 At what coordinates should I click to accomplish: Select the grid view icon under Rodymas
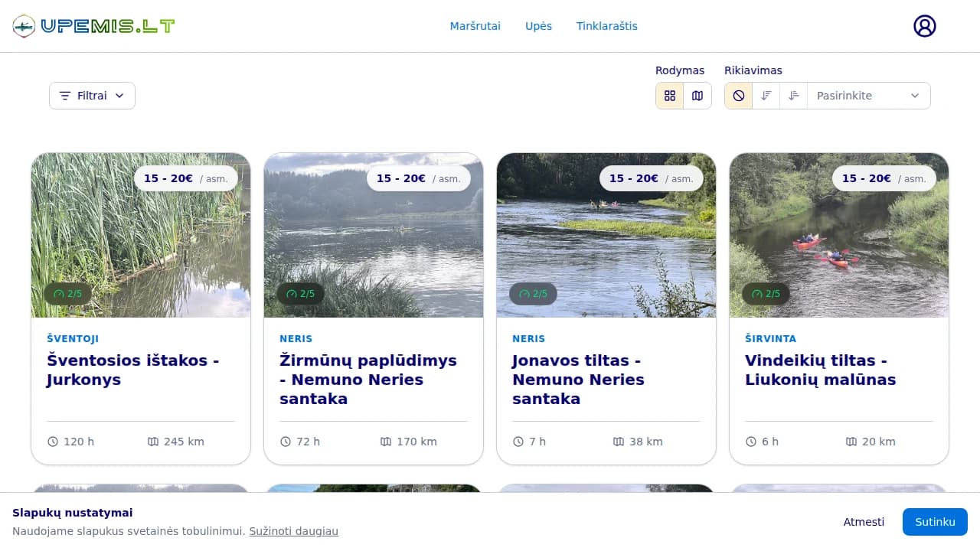[x=669, y=96]
